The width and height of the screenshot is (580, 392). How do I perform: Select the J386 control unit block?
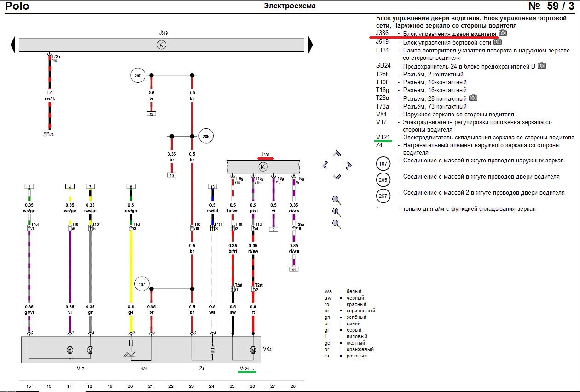click(x=263, y=166)
